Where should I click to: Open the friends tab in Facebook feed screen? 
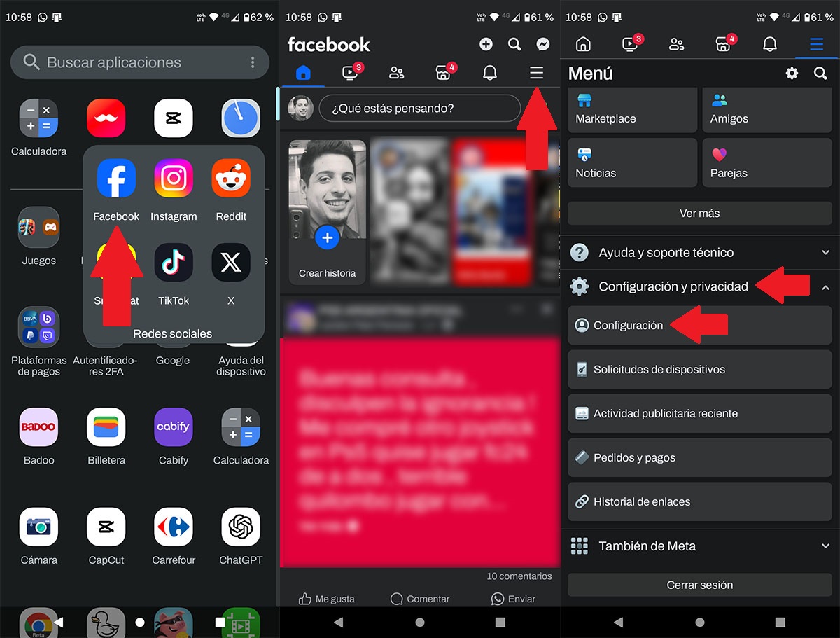point(397,72)
